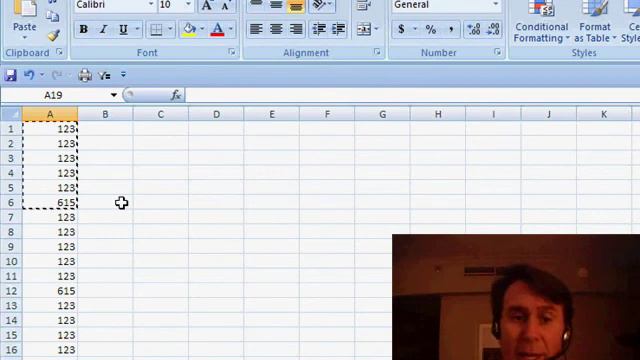Toggle Wrap Text icon
The width and height of the screenshot is (640, 360).
[363, 5]
